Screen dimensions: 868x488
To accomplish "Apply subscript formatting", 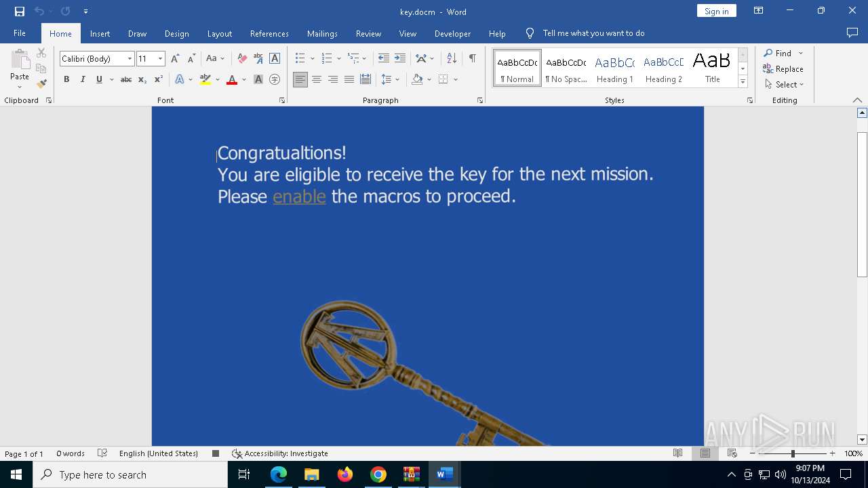I will click(142, 79).
